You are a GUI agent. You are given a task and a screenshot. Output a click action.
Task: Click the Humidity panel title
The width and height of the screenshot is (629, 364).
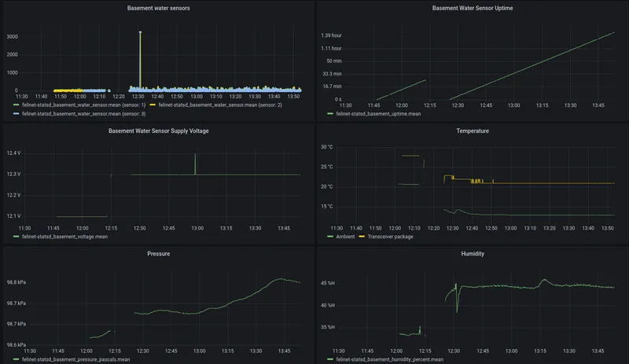click(x=473, y=254)
